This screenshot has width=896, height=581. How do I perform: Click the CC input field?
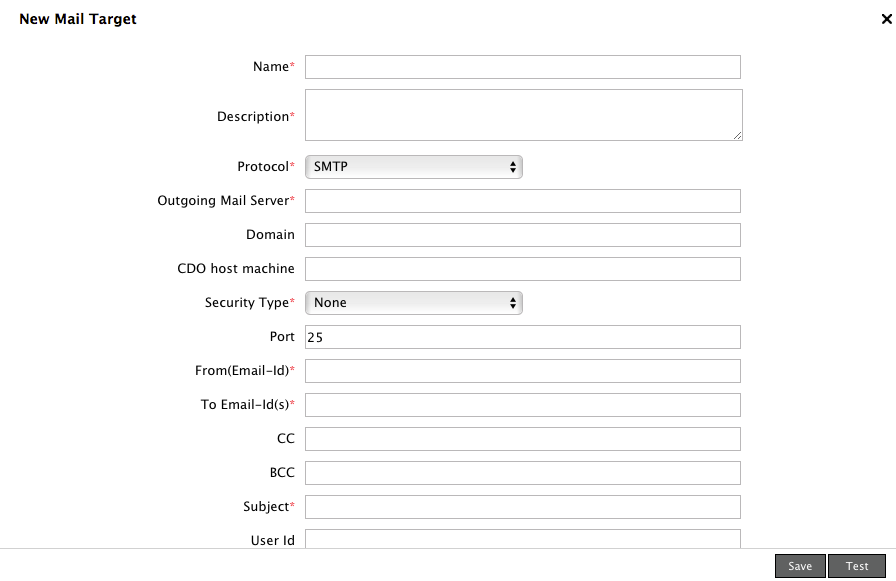coord(522,439)
